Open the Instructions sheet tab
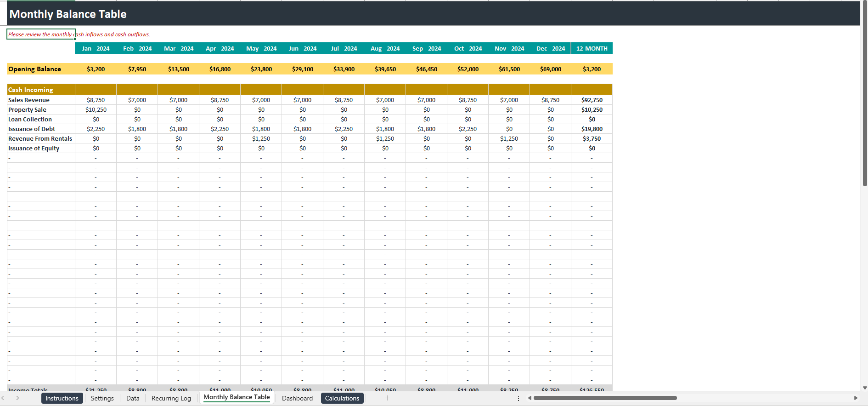868x406 pixels. [62, 398]
